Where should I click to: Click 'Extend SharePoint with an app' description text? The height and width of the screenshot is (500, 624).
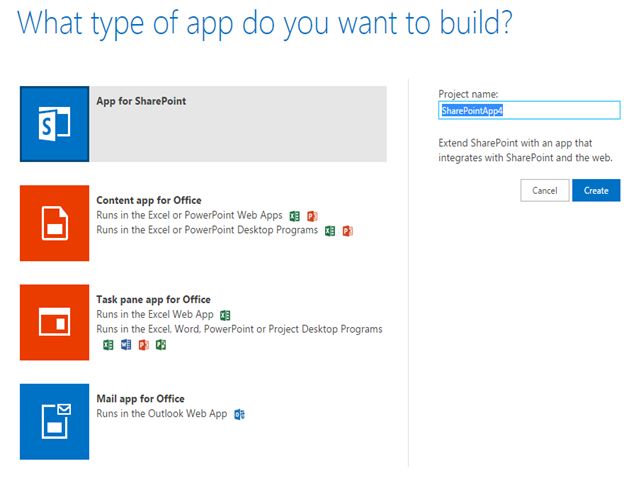(x=525, y=150)
